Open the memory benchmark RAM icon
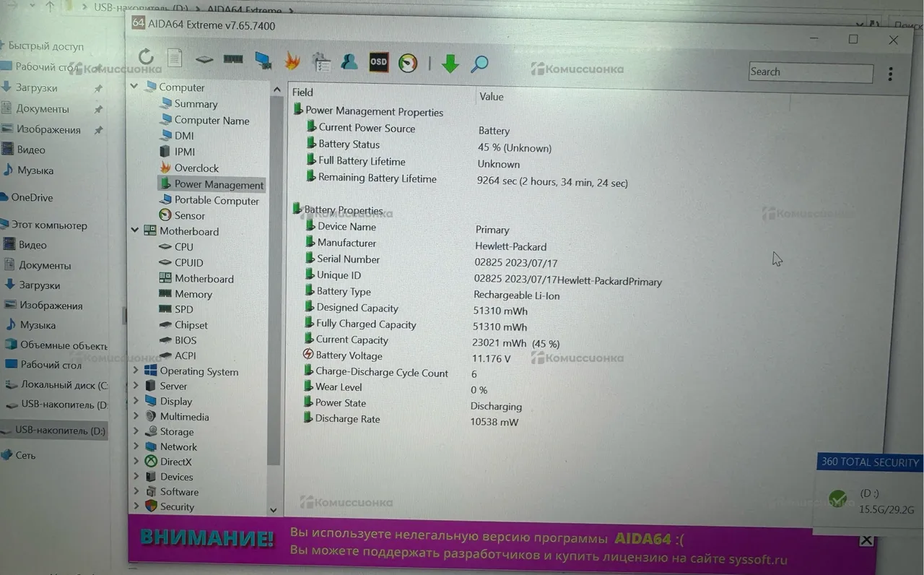Viewport: 924px width, 575px height. point(232,59)
